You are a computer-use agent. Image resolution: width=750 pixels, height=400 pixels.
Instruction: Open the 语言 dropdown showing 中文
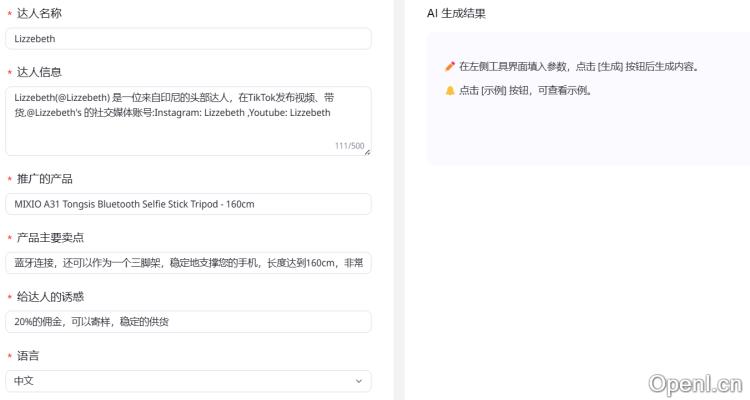pos(188,381)
